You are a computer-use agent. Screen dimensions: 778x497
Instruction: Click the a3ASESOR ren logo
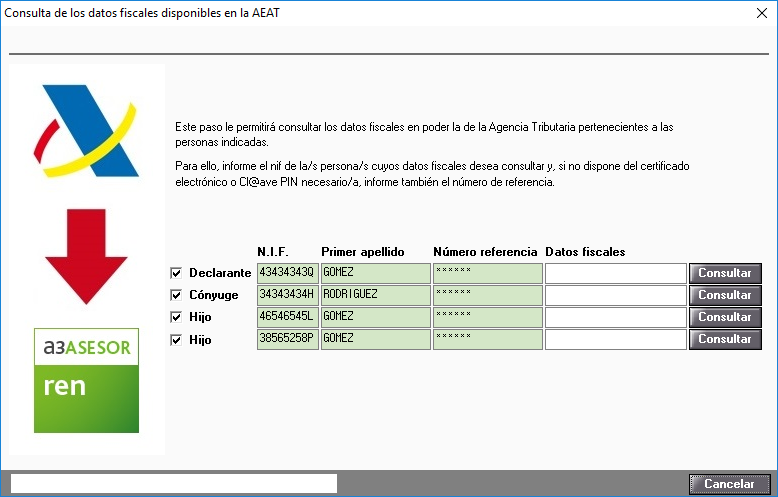point(86,380)
